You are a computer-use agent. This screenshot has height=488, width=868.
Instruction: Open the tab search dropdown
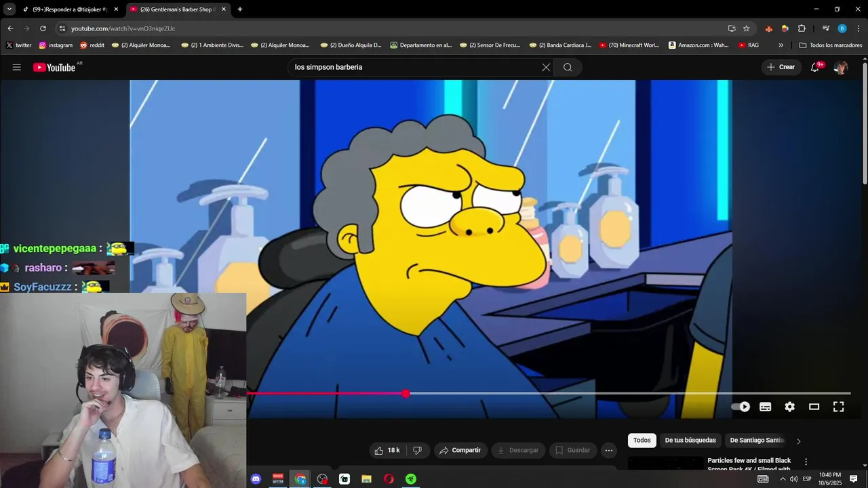(x=9, y=9)
